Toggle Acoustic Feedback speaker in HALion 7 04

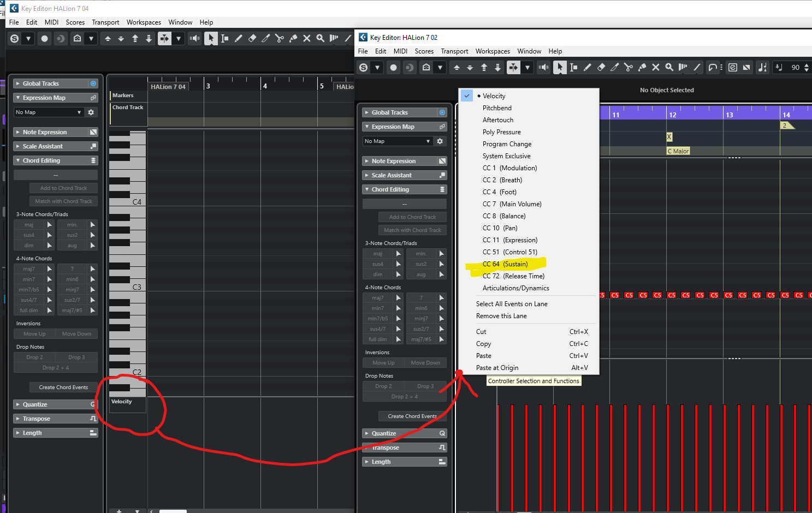(194, 38)
